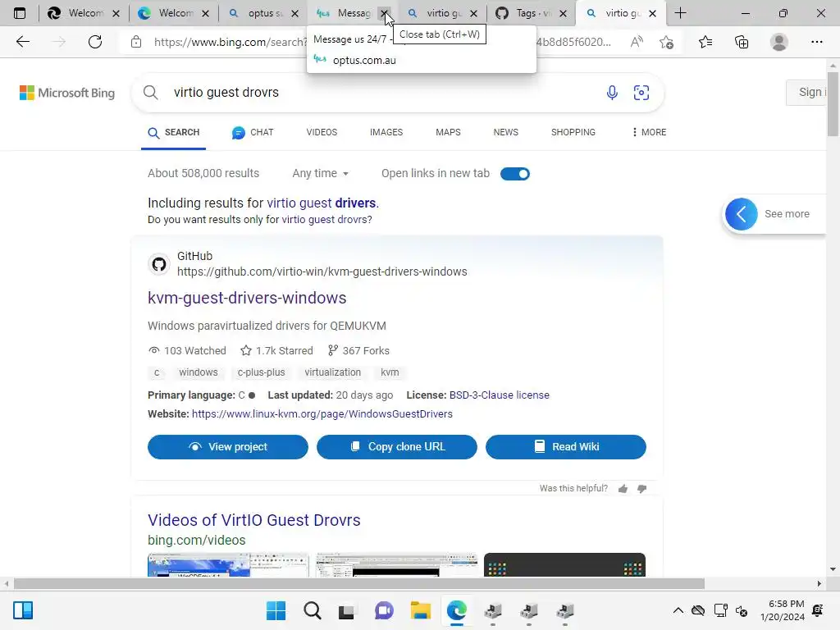Toggle Open links in new tab
The height and width of the screenshot is (630, 840).
coord(515,174)
